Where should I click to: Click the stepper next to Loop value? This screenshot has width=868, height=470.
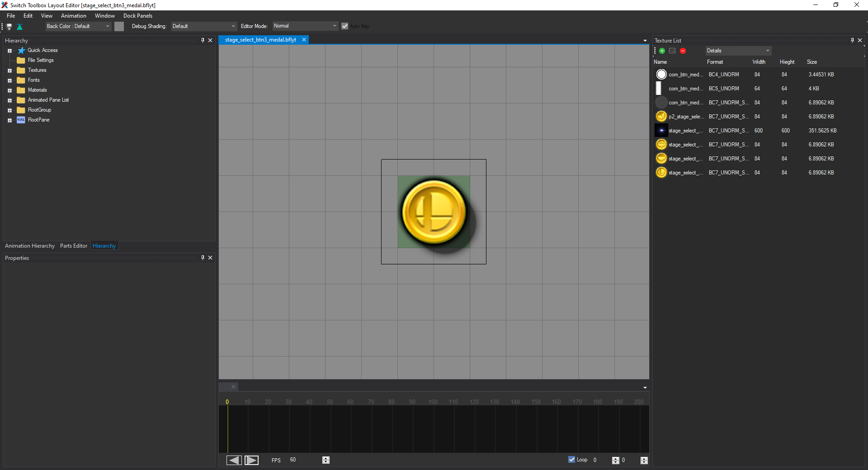(615, 460)
